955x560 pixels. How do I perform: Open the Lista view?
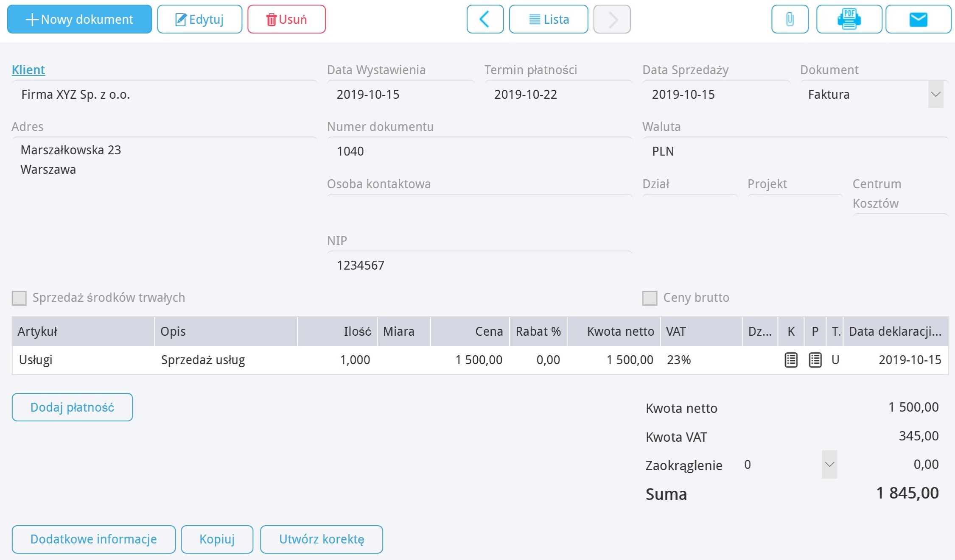548,19
